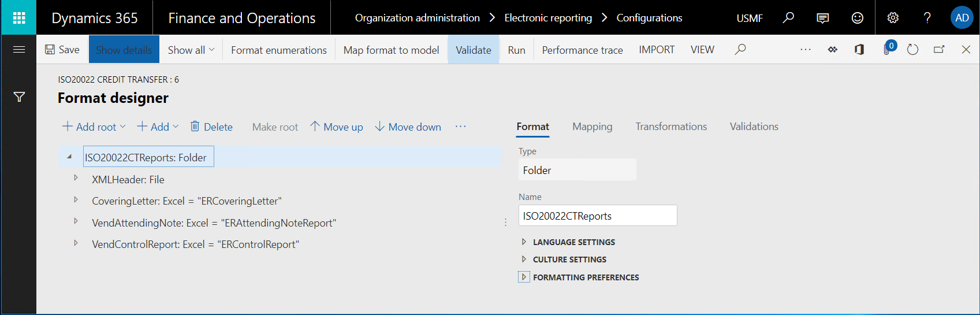Click the feedback smiley icon
The image size is (980, 315).
858,18
